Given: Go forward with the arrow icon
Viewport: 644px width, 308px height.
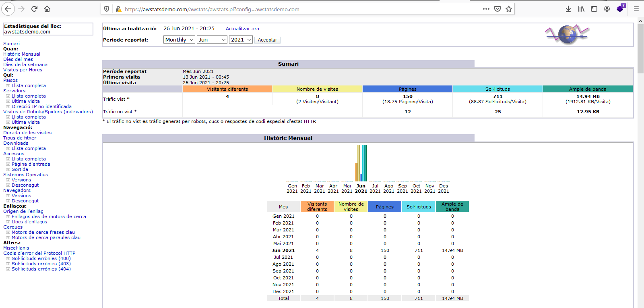Looking at the screenshot, I should pos(21,9).
